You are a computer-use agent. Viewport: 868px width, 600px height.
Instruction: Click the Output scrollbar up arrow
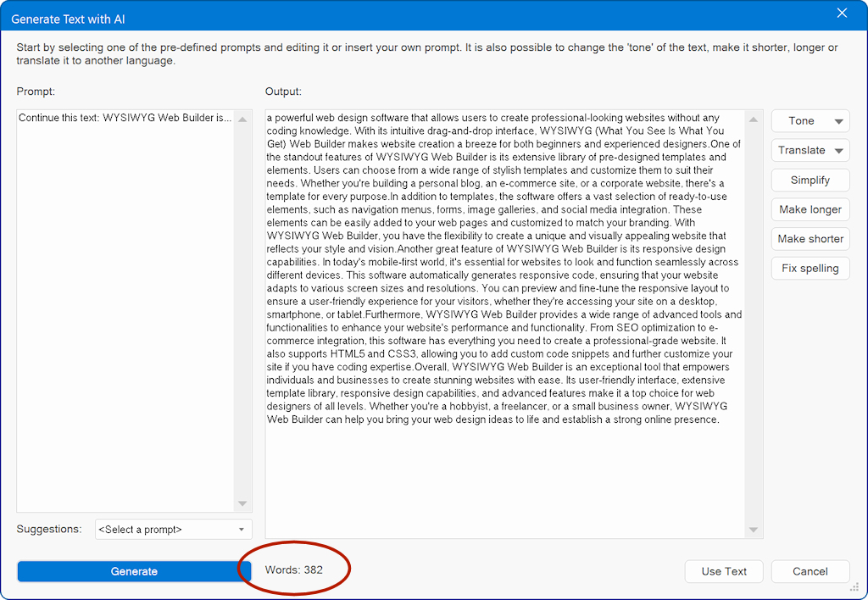(x=754, y=119)
